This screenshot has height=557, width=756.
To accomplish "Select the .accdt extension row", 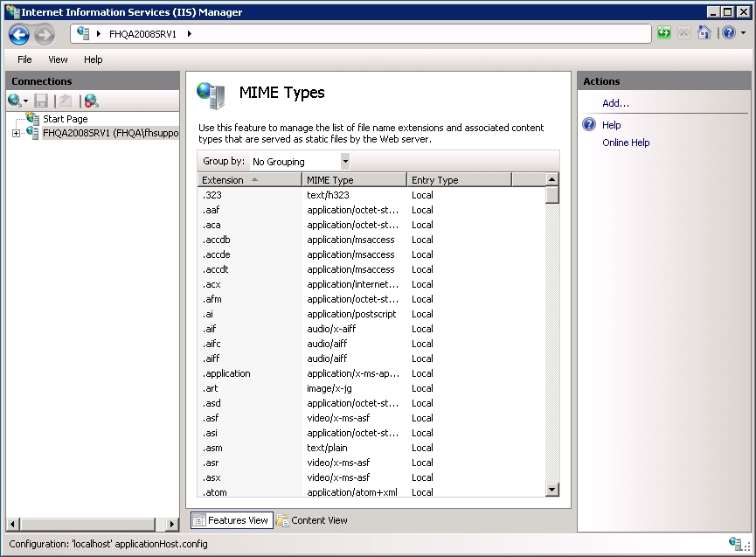I will click(x=371, y=269).
